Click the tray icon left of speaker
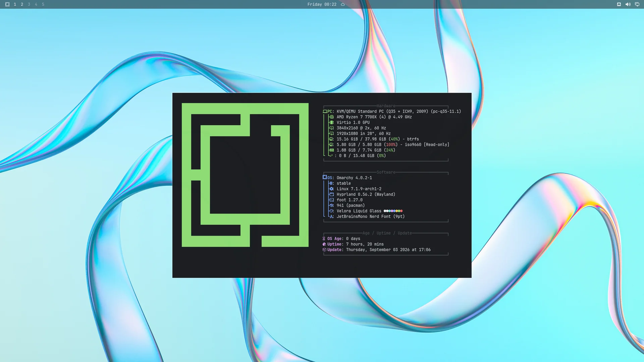Screen dimensions: 644x362 pyautogui.click(x=619, y=4)
